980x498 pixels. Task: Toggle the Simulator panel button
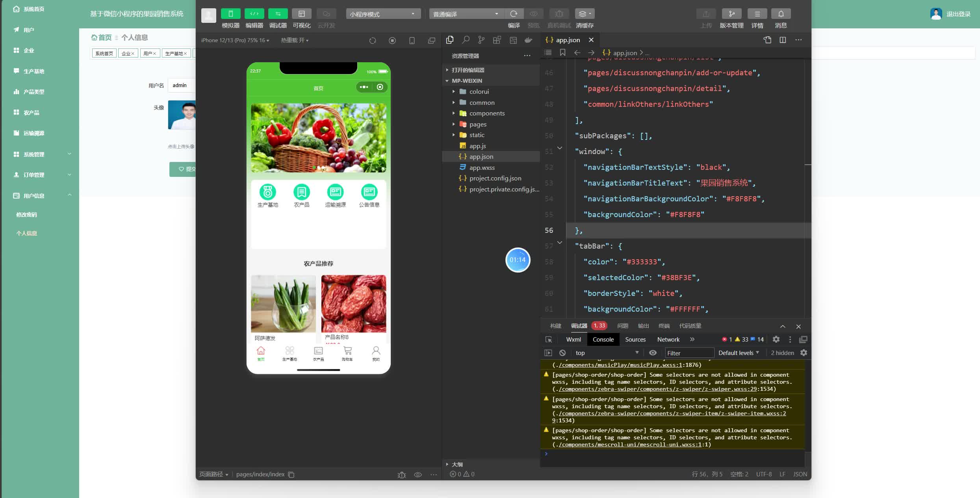[230, 14]
